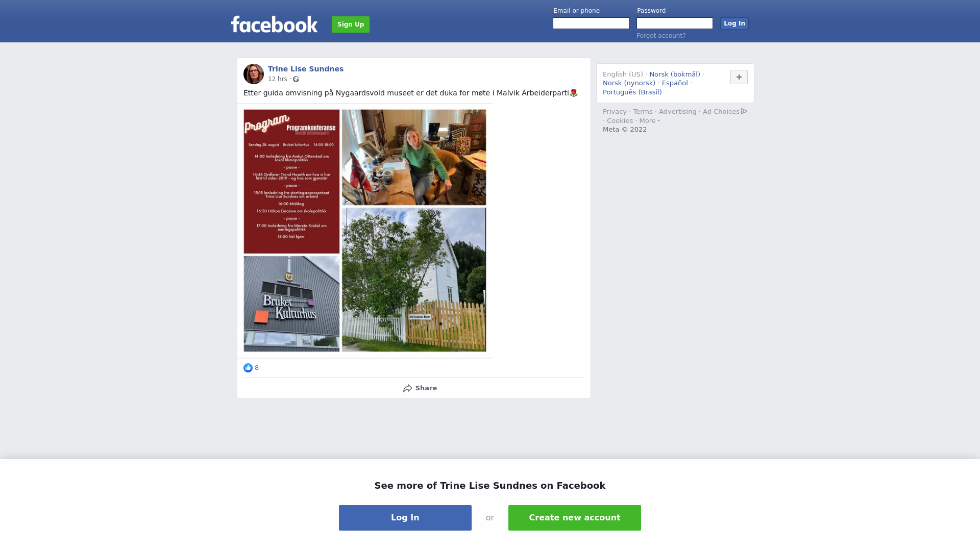Click the blue like reaction icon
980x551 pixels.
click(x=248, y=368)
